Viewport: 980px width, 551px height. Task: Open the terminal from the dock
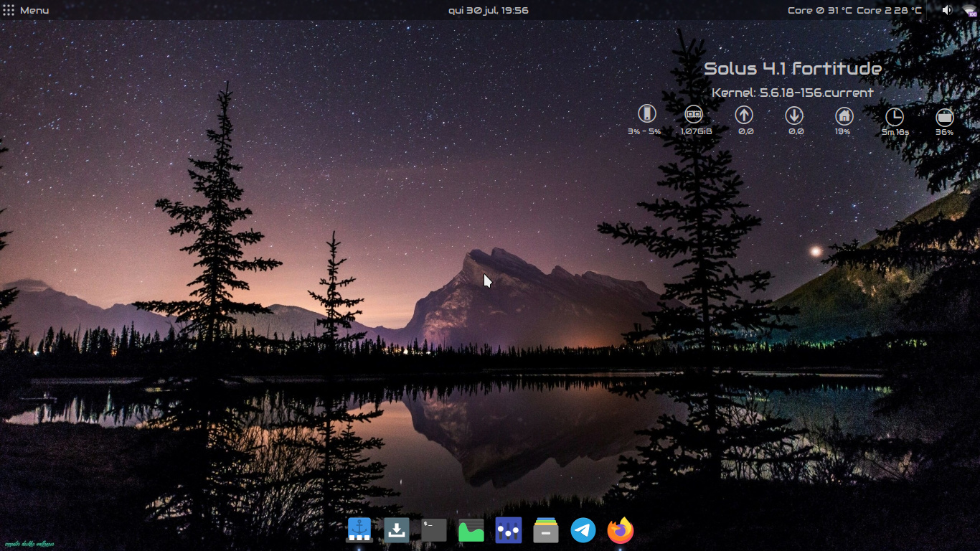(434, 530)
